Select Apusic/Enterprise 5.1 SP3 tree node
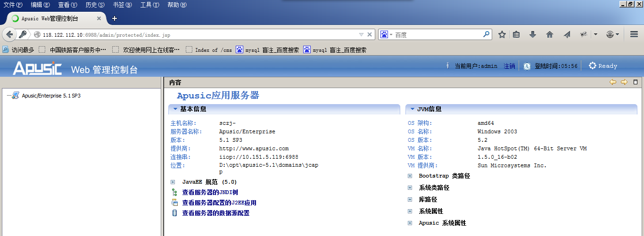Screen dimensions: 644x236 coord(51,96)
